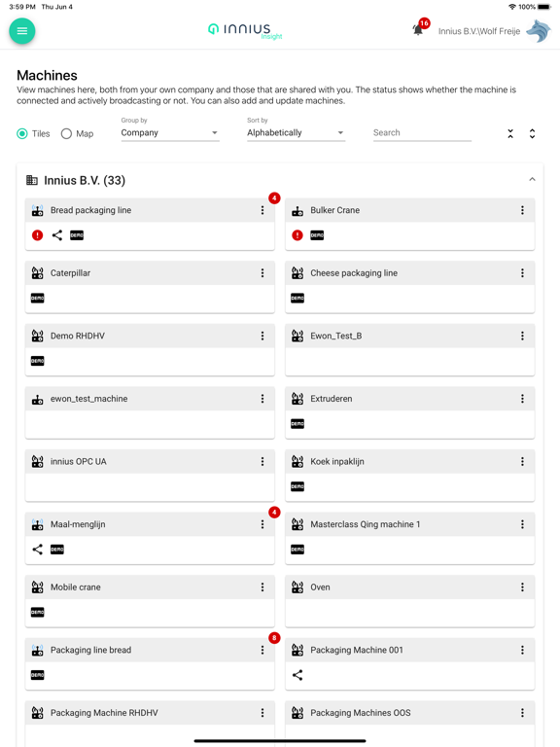Open the Wolf Freije user avatar
The image size is (560, 747).
[x=539, y=31]
